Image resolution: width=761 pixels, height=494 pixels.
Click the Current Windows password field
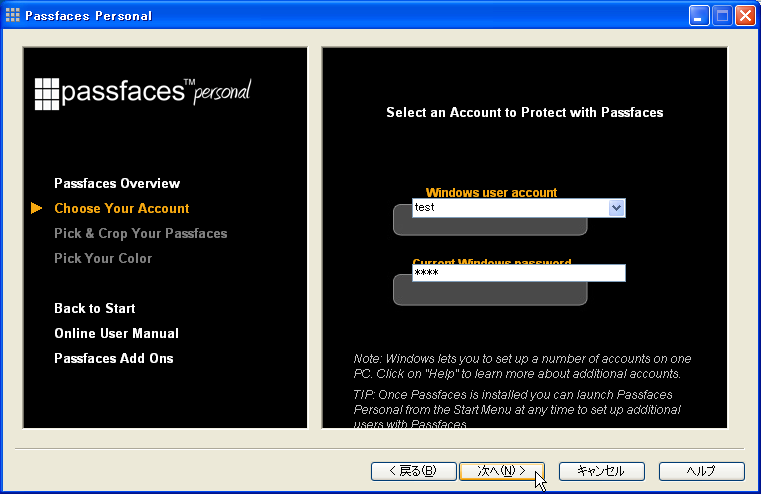coord(519,273)
